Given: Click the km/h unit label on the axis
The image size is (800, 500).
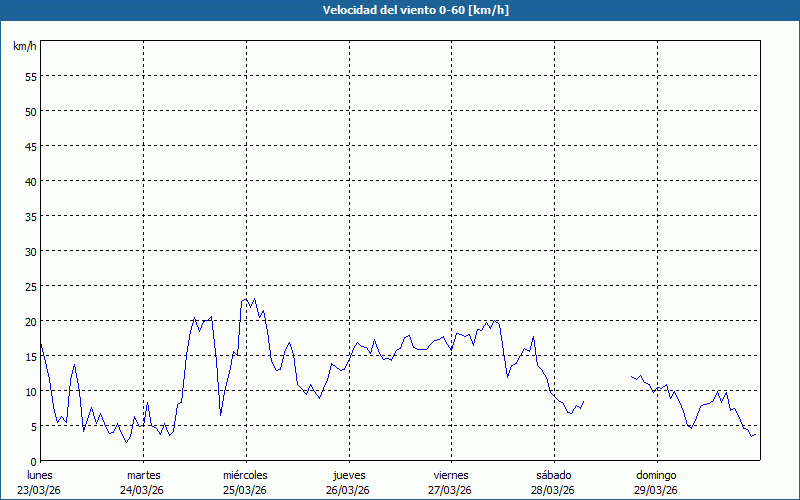Looking at the screenshot, I should (x=25, y=46).
